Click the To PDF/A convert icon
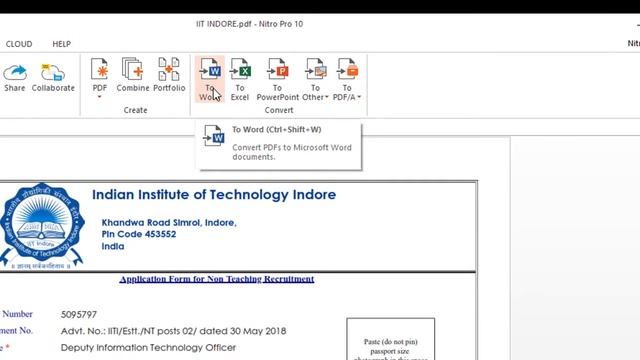The image size is (640, 360). tap(347, 69)
